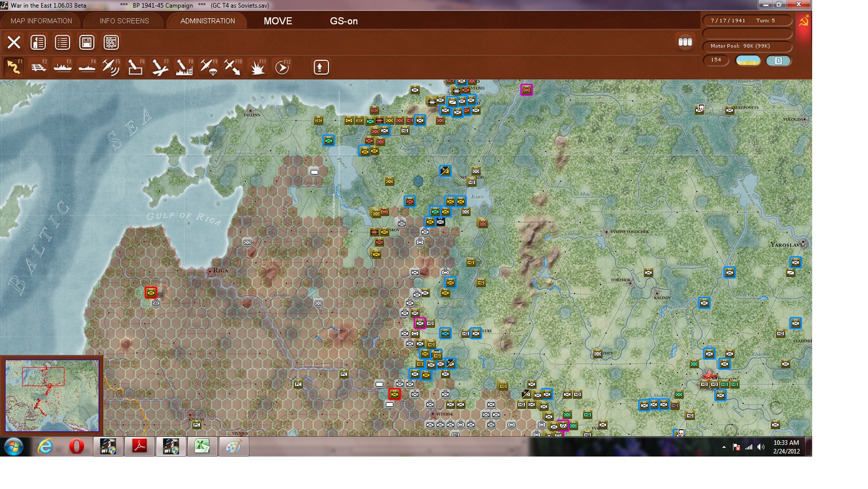The height and width of the screenshot is (489, 868).
Task: Click the Kalinin city label
Action: click(x=662, y=298)
